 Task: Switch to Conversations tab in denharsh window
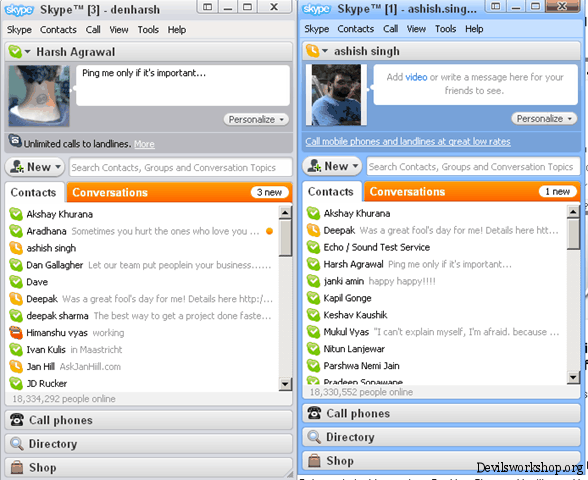click(x=179, y=192)
